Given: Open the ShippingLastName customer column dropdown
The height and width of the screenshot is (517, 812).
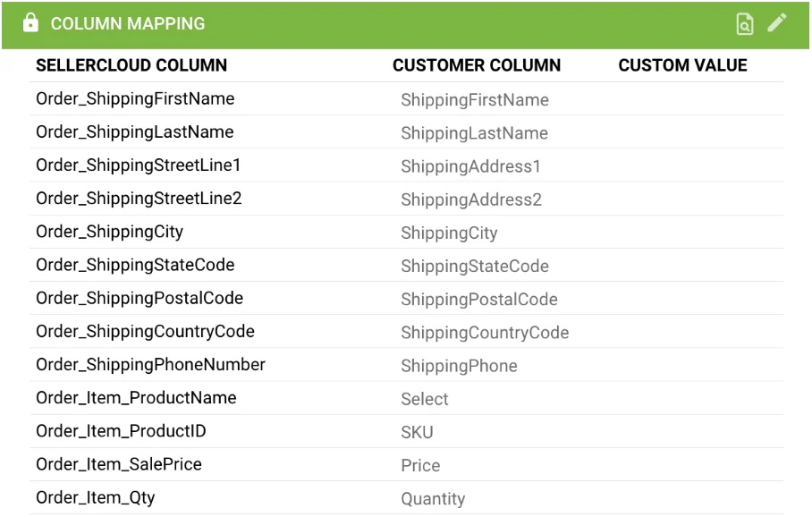Looking at the screenshot, I should tap(474, 133).
